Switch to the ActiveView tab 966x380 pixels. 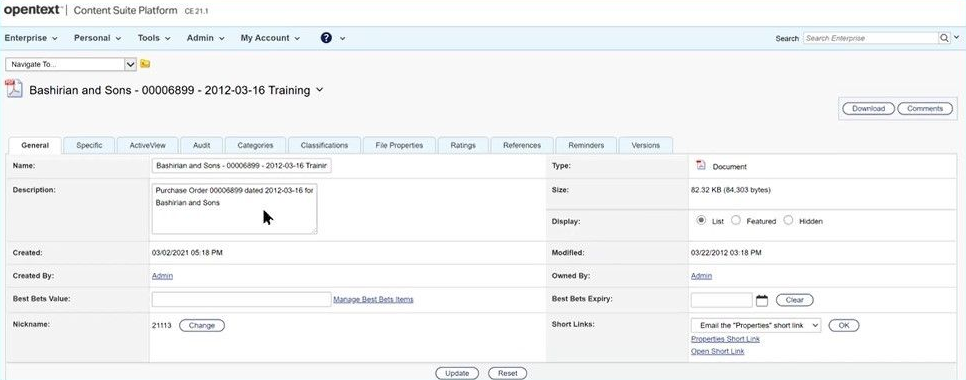point(147,145)
